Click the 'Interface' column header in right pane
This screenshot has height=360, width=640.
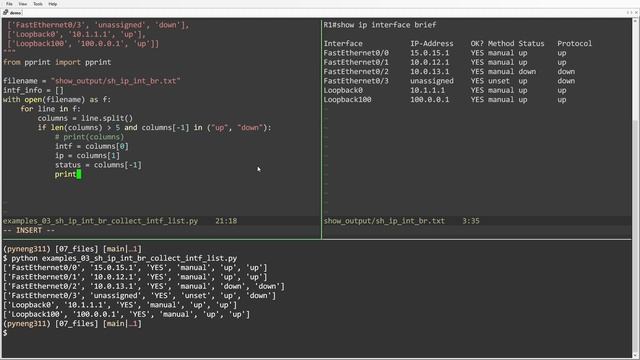(x=343, y=44)
